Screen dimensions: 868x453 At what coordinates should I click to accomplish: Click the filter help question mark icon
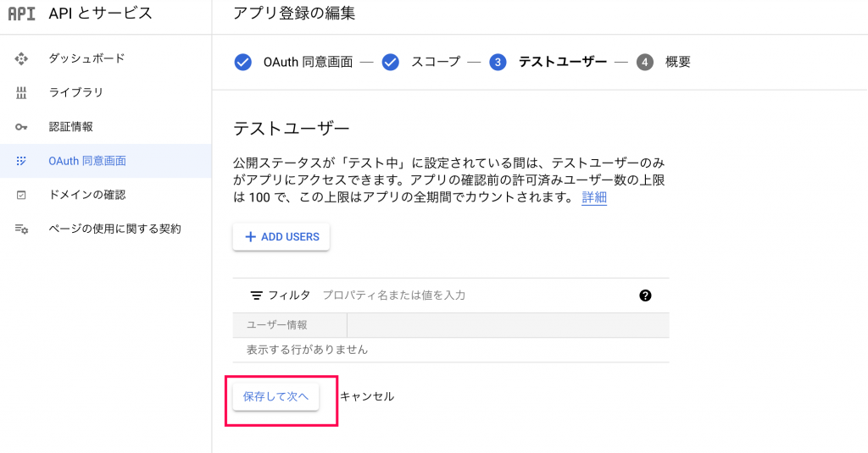point(645,296)
